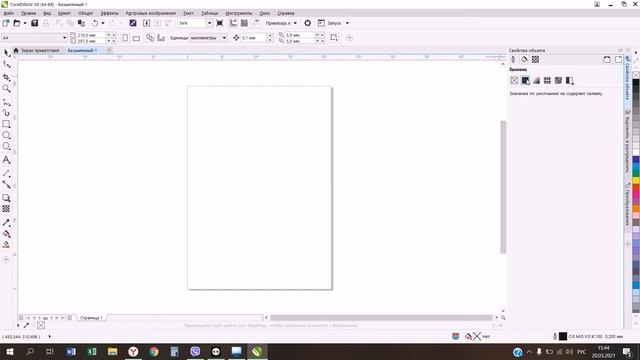Open the Table menu
The image size is (640, 360).
click(209, 13)
